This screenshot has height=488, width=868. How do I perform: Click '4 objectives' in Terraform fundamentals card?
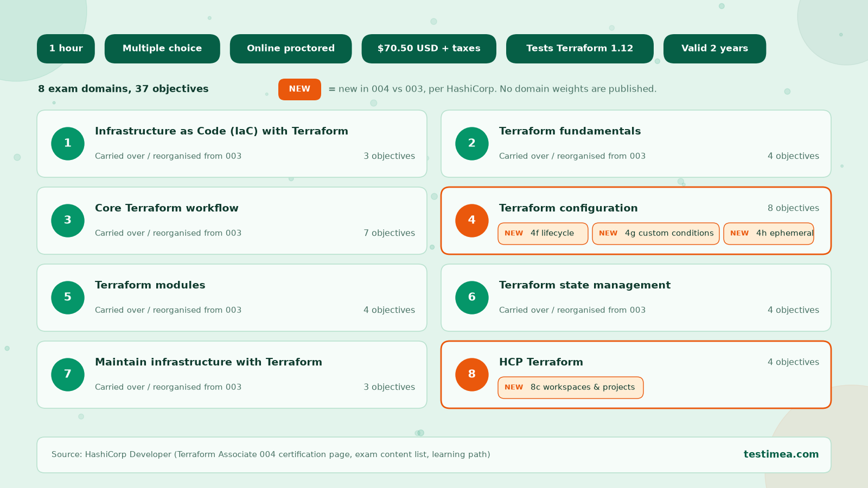click(793, 156)
